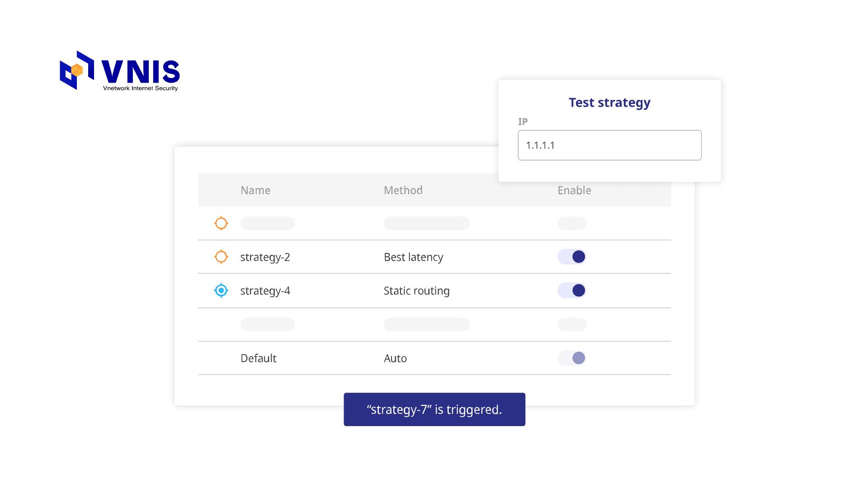Click the blue target icon beside strategy-4

221,291
